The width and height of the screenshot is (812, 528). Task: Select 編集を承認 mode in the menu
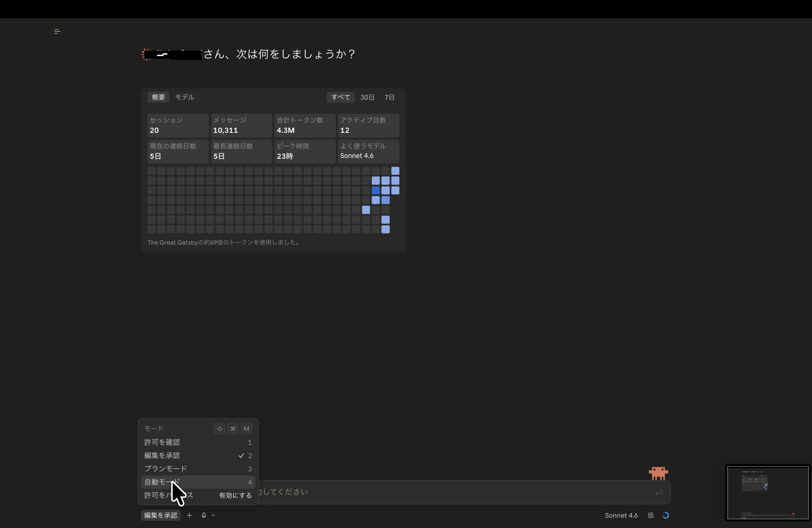click(x=198, y=455)
